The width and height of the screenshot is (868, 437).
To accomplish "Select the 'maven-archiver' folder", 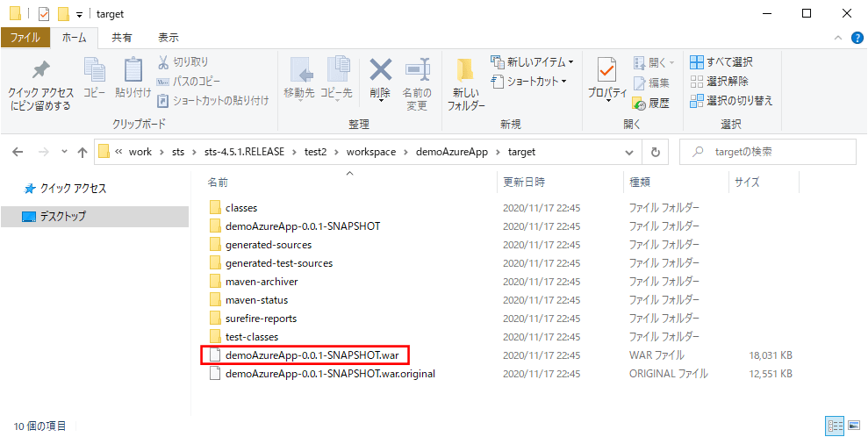I will click(x=262, y=282).
